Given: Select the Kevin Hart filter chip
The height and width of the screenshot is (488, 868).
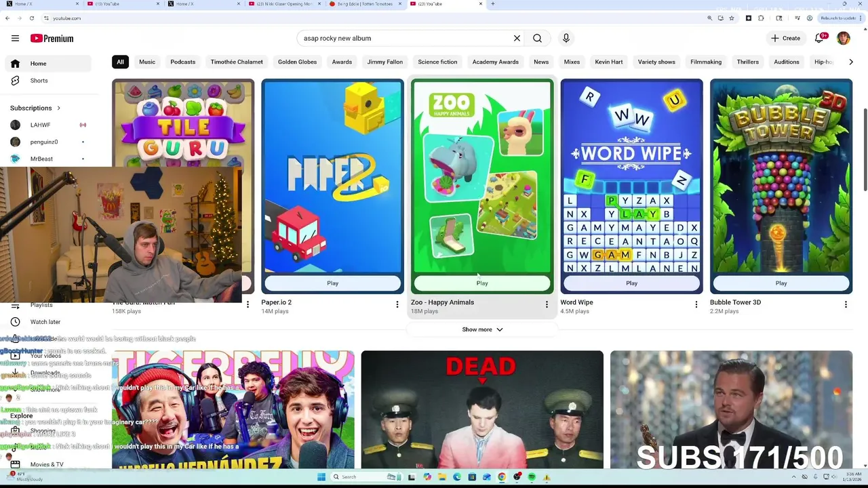Looking at the screenshot, I should (609, 62).
